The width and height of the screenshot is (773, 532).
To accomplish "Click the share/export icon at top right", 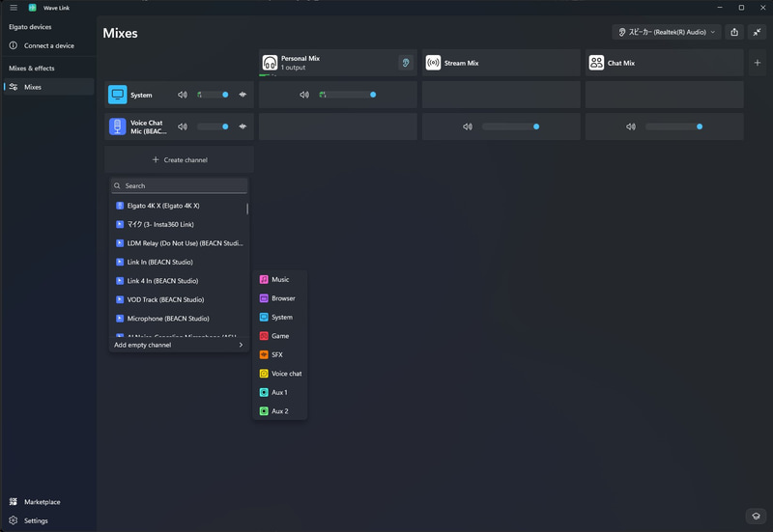I will pyautogui.click(x=734, y=32).
